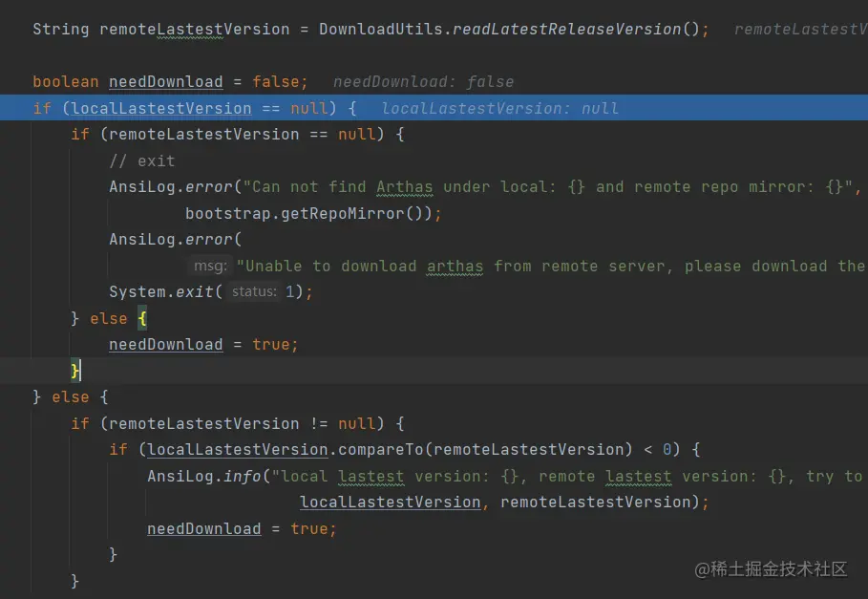Click the 'msg:' parameter hint
Screen dimensions: 868x599
[x=210, y=267]
